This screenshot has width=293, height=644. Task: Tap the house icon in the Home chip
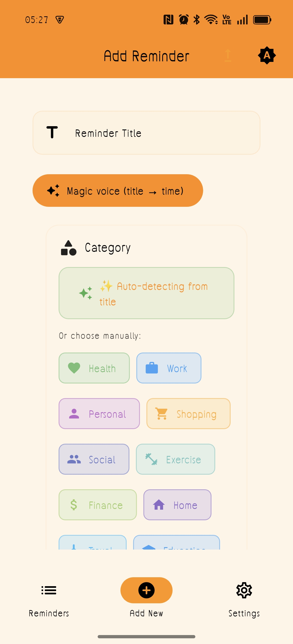tap(159, 505)
